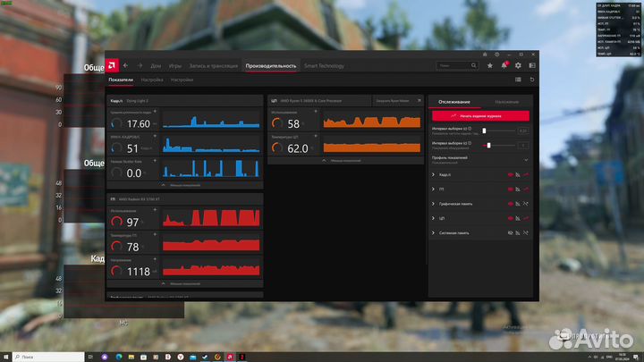Select the Производительность tab
The image size is (644, 362).
[x=271, y=65]
